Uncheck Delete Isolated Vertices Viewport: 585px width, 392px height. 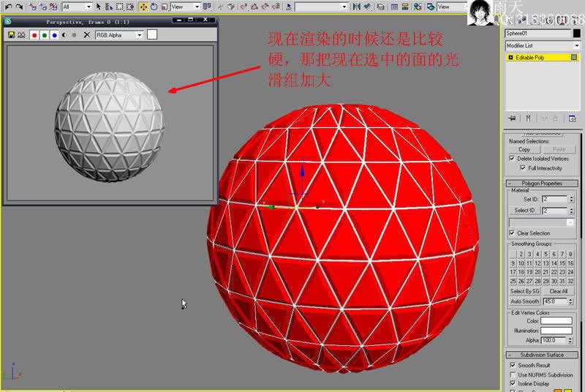(512, 159)
